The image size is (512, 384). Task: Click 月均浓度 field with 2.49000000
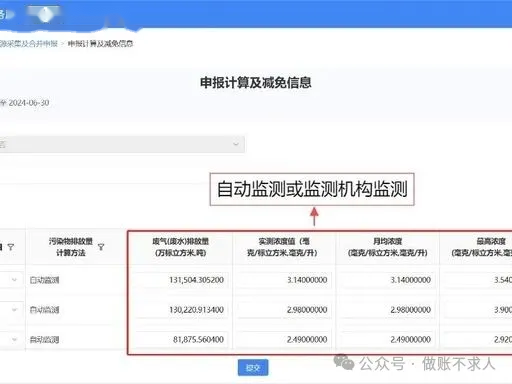pos(388,339)
